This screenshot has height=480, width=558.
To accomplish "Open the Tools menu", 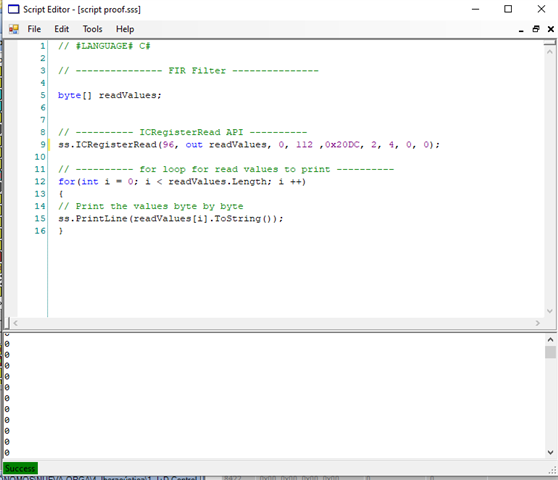I will (x=93, y=29).
